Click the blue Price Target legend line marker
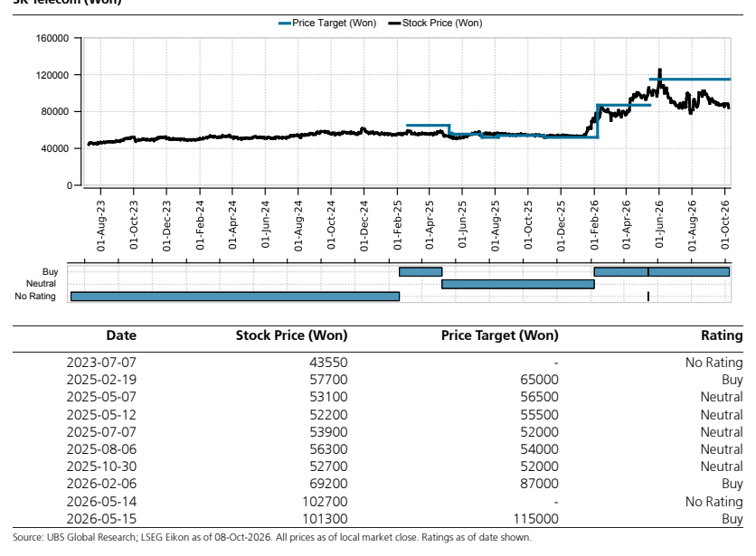 [285, 24]
